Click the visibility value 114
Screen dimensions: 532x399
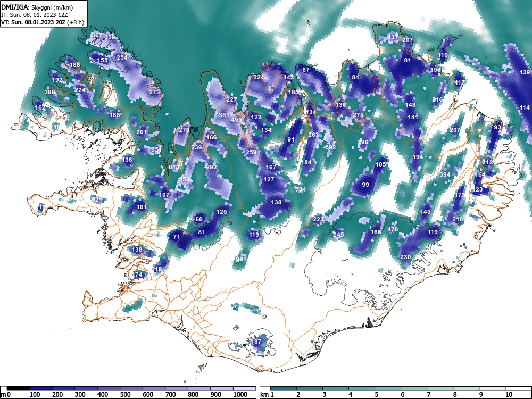point(525,107)
